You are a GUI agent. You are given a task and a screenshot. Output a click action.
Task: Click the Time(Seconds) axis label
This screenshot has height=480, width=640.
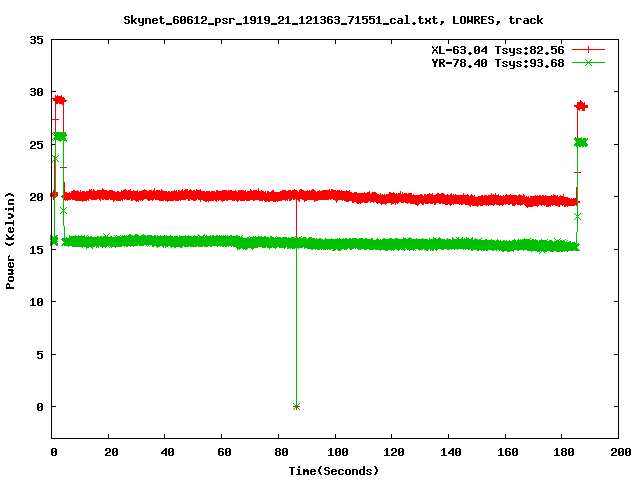point(334,471)
